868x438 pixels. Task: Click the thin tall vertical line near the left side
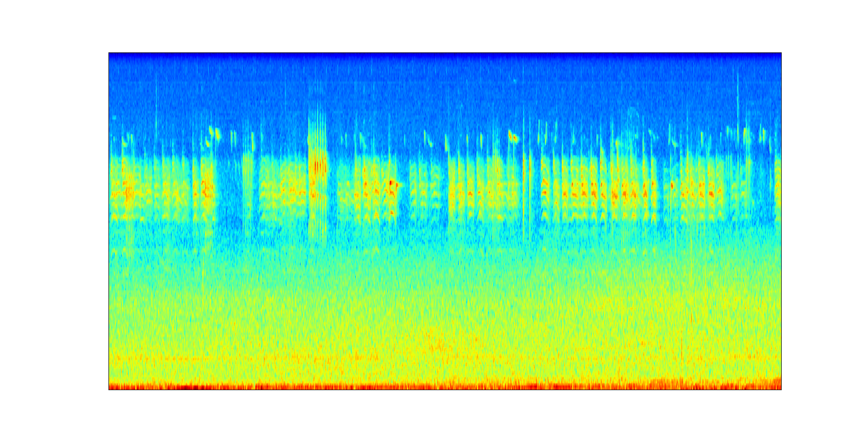click(x=156, y=113)
